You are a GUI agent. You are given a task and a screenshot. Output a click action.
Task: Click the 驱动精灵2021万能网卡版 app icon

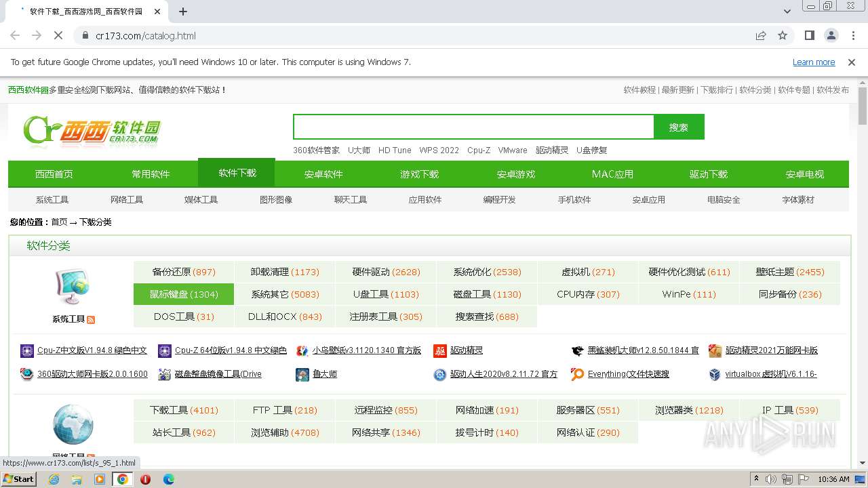pos(715,350)
